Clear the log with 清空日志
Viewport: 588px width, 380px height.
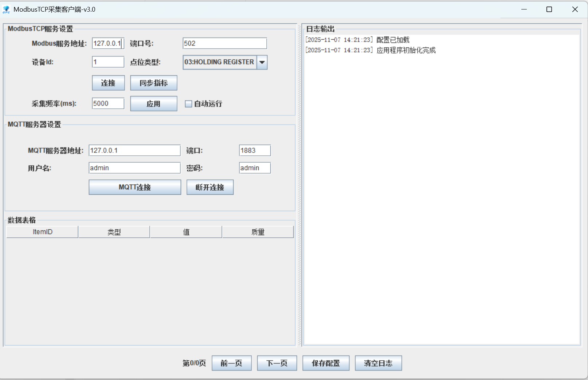tap(378, 363)
